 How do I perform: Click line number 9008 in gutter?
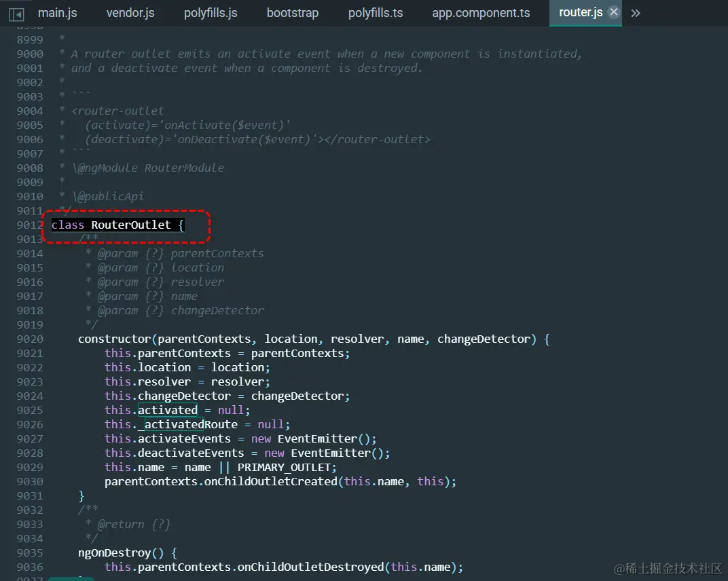click(30, 168)
